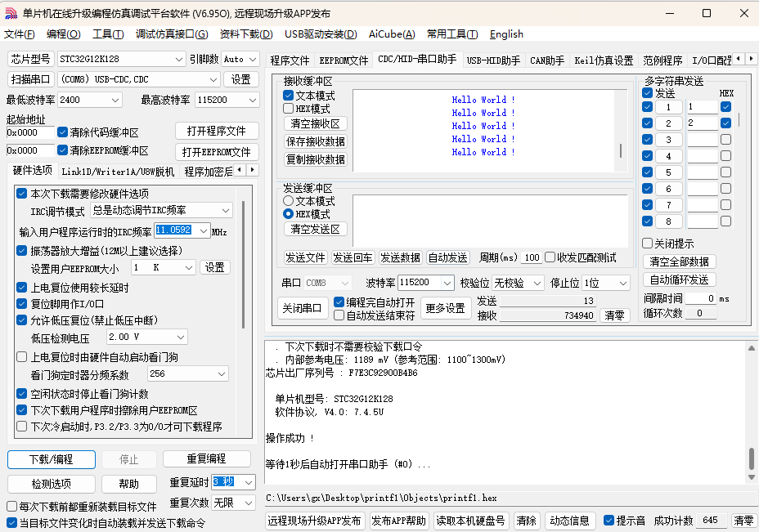Open the AiCube(A) menu
759x532 pixels.
tap(392, 34)
